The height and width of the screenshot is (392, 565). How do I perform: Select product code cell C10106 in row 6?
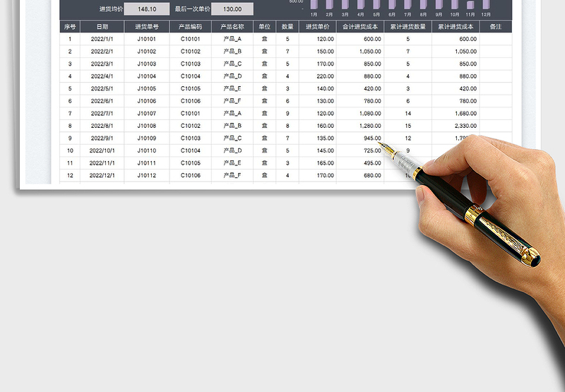point(190,101)
